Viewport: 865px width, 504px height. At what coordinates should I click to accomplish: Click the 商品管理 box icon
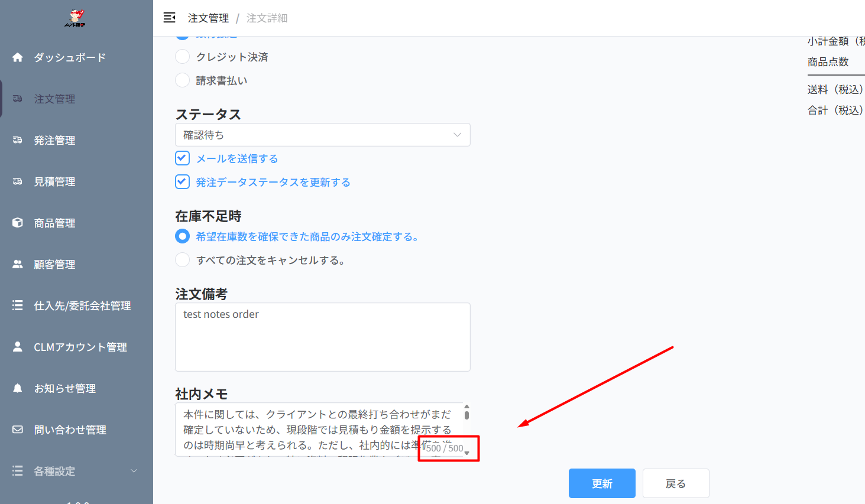tap(18, 223)
